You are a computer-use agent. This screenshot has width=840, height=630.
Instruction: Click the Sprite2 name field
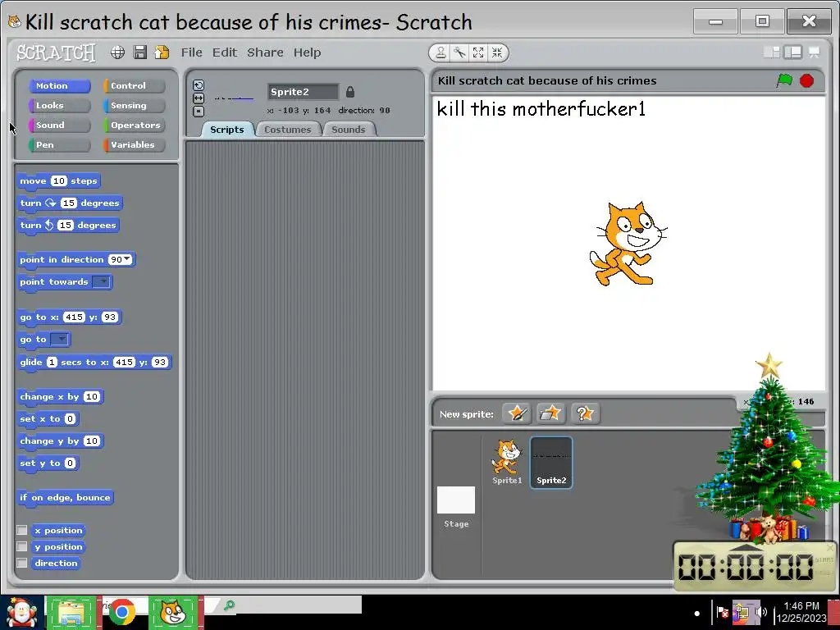pos(303,92)
